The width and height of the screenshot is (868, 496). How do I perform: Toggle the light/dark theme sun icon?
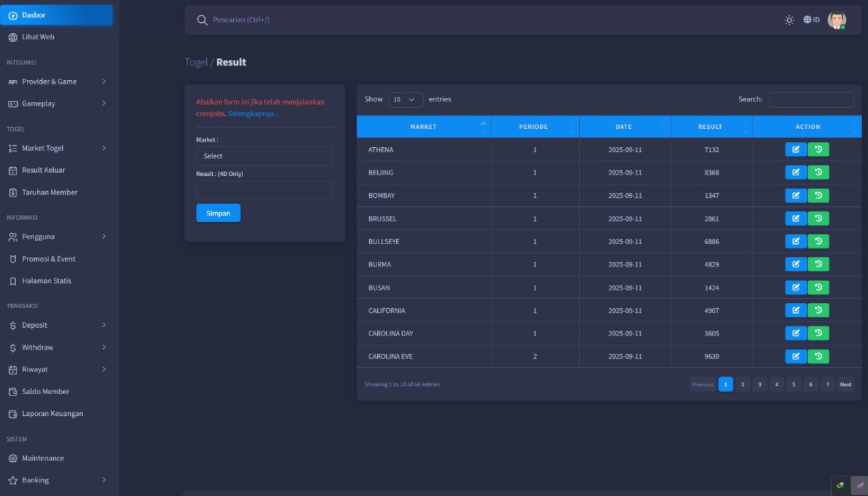[x=789, y=20]
